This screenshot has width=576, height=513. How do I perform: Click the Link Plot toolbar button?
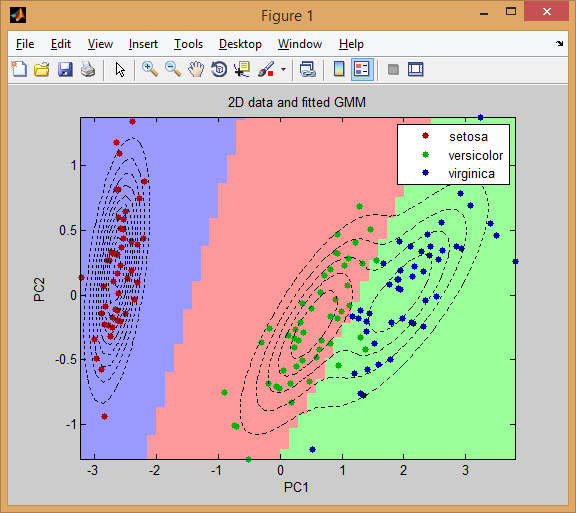pos(307,69)
